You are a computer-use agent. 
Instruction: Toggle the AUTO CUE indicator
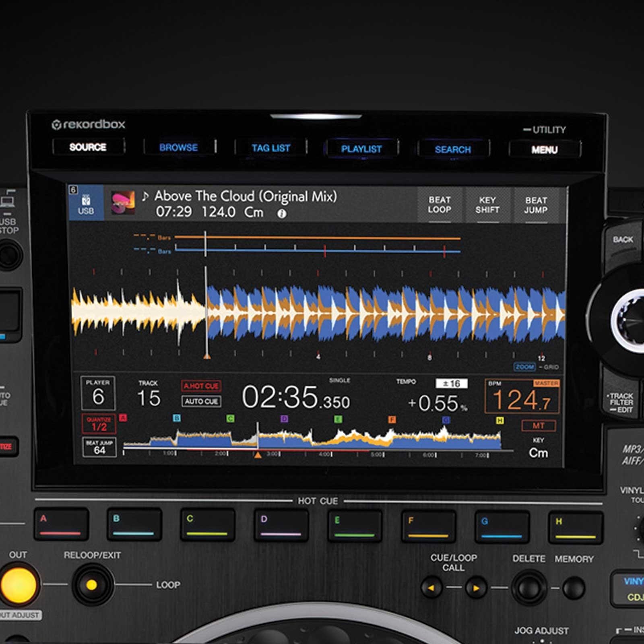click(201, 401)
